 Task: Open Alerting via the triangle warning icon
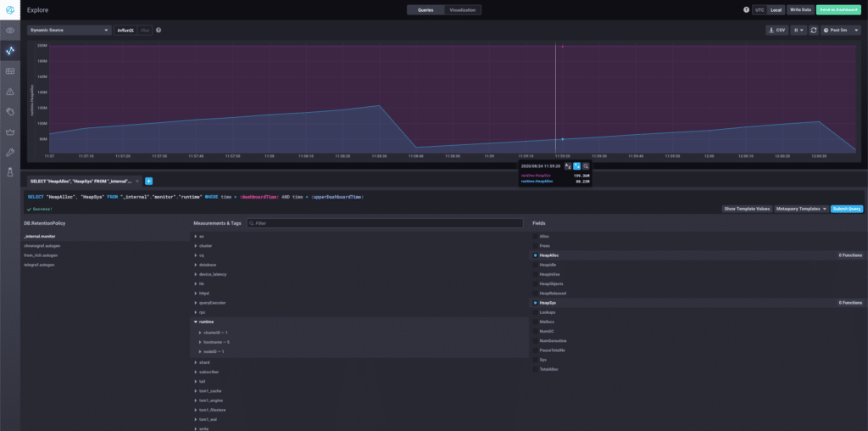pyautogui.click(x=10, y=92)
